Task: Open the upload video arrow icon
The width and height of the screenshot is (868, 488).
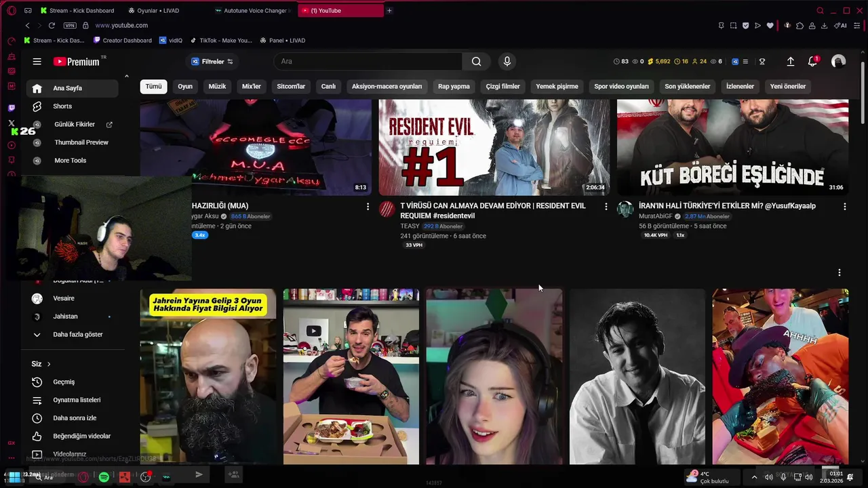Action: [790, 62]
